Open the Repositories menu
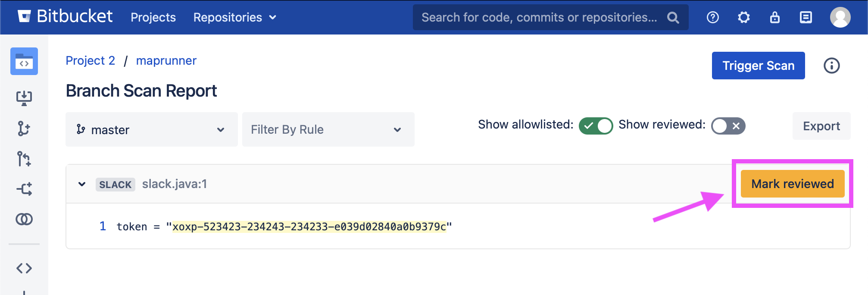The width and height of the screenshot is (868, 295). tap(234, 17)
